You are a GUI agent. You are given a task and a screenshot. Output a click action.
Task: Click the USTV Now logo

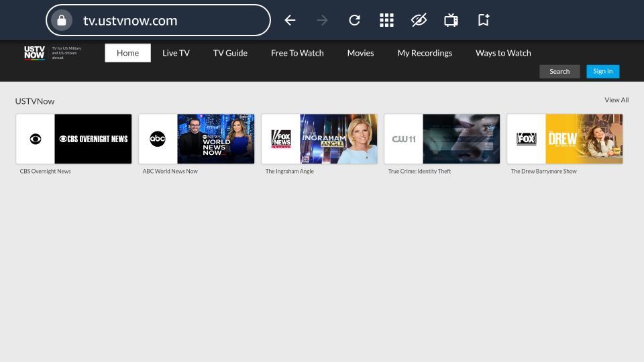pyautogui.click(x=34, y=53)
